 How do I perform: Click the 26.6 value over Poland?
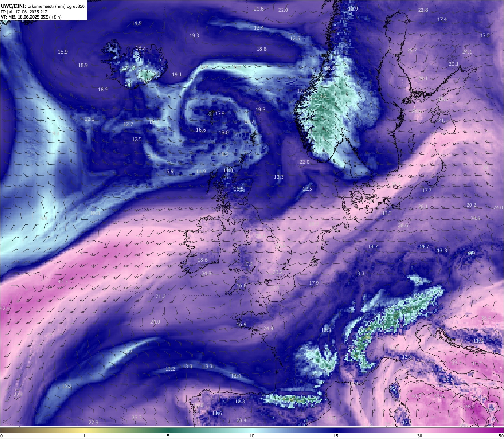click(403, 226)
